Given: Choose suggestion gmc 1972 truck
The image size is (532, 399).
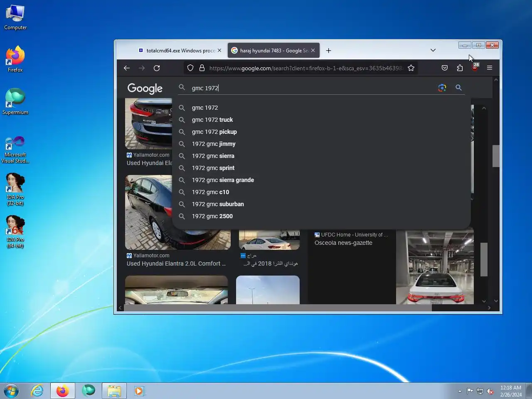Looking at the screenshot, I should coord(321,120).
